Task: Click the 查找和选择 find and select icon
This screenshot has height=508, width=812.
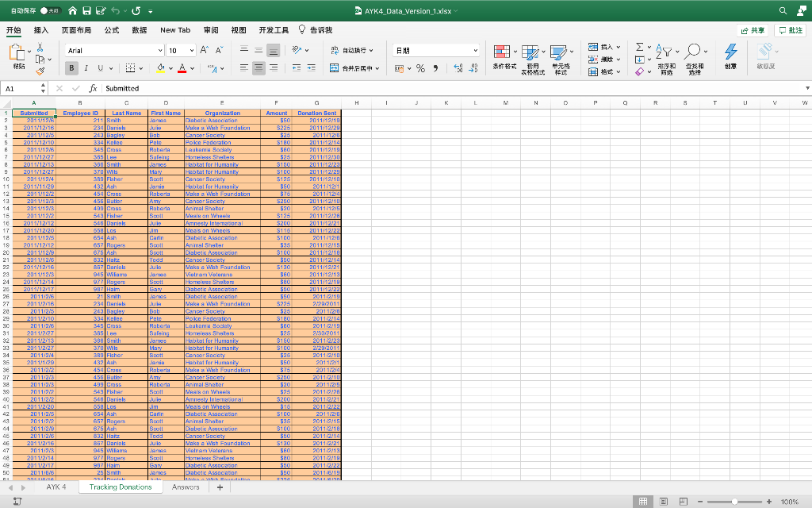Action: point(692,54)
